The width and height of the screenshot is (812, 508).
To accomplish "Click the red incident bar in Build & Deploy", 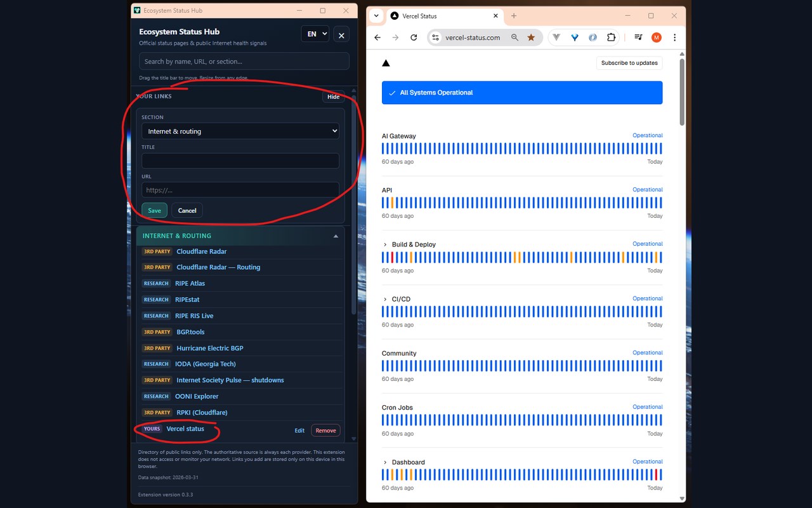I will pyautogui.click(x=393, y=257).
